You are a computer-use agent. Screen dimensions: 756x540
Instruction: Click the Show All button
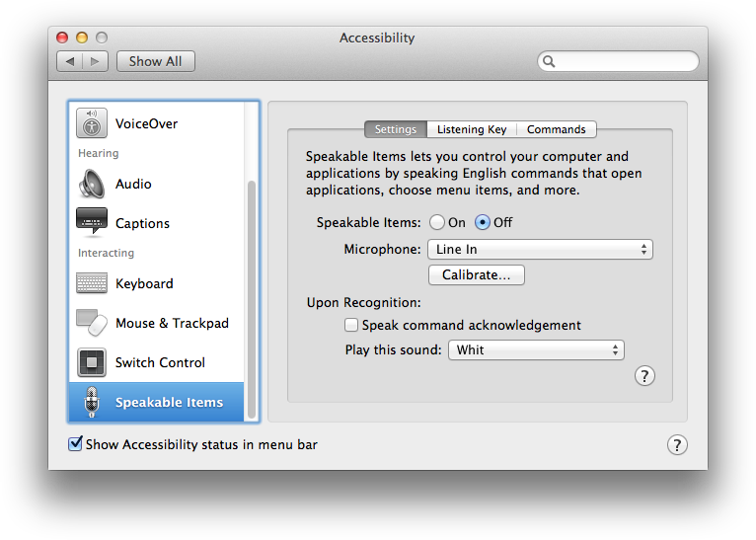point(155,61)
